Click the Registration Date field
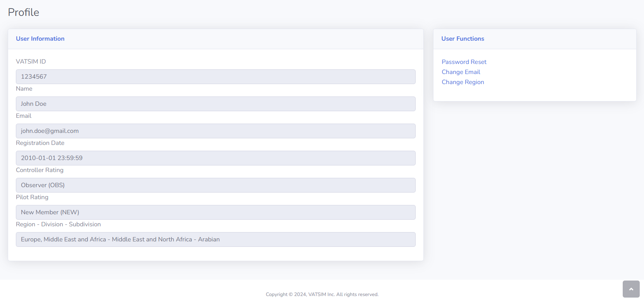 tap(216, 158)
